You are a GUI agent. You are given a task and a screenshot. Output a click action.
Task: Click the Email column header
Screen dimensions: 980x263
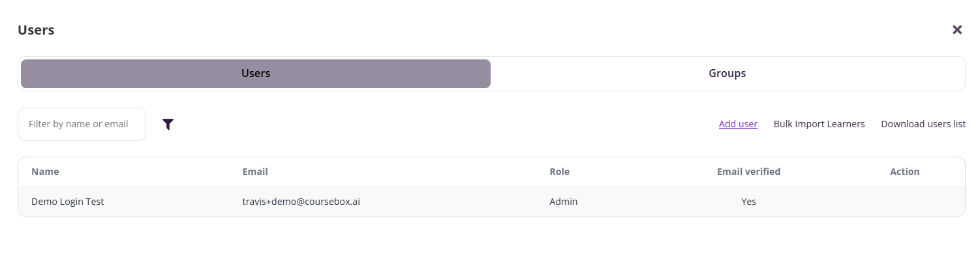coord(255,172)
